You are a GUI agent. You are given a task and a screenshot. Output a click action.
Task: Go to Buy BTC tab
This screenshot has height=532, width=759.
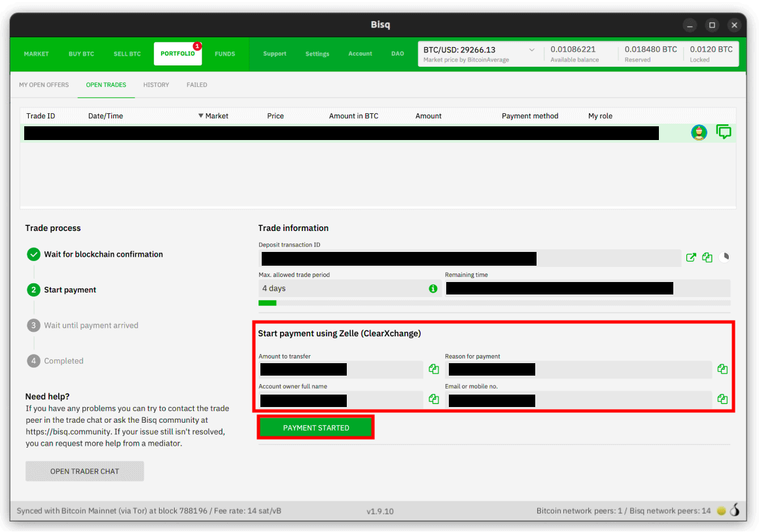coord(81,54)
